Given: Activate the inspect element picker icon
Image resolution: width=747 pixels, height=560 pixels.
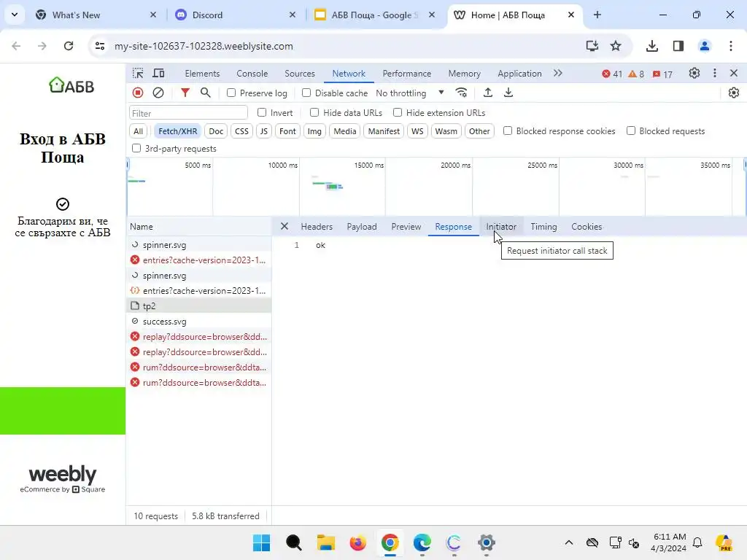Looking at the screenshot, I should tap(138, 74).
